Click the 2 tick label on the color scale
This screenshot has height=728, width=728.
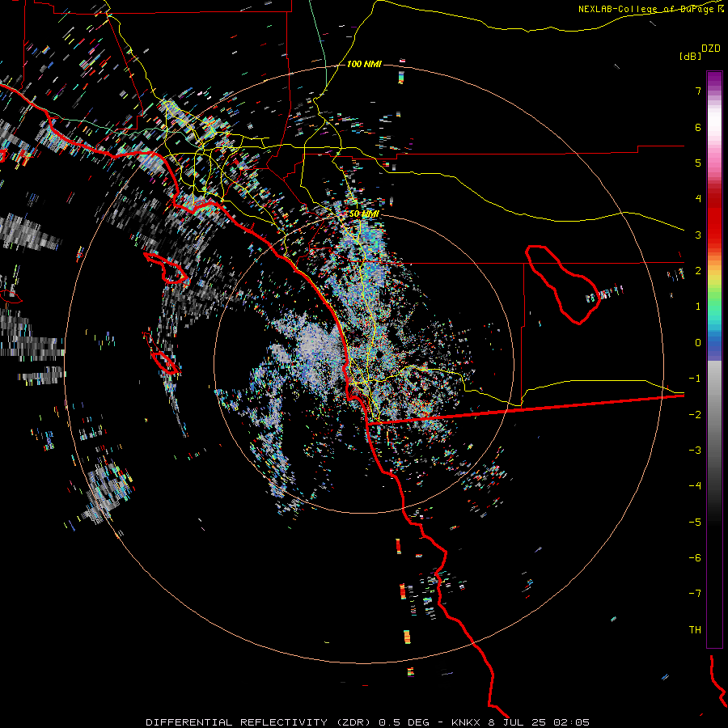pos(698,271)
